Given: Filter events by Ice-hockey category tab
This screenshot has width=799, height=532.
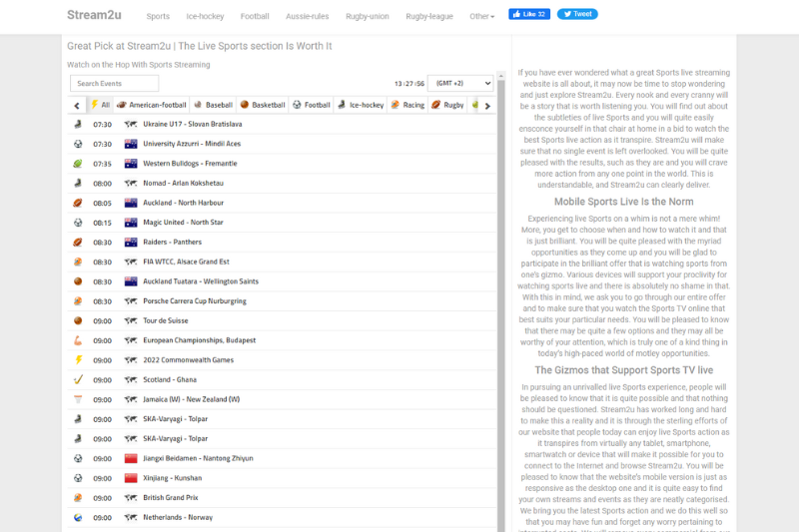Looking at the screenshot, I should point(361,105).
